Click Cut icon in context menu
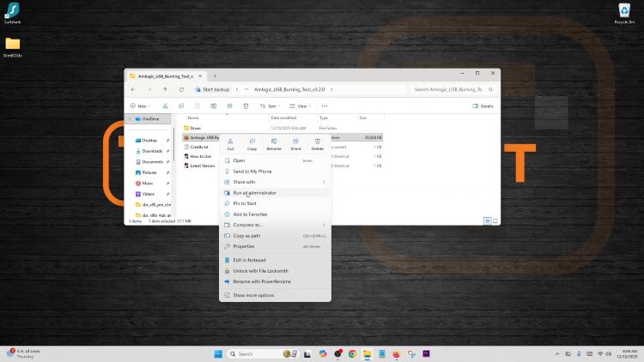This screenshot has height=362, width=644. [x=230, y=144]
